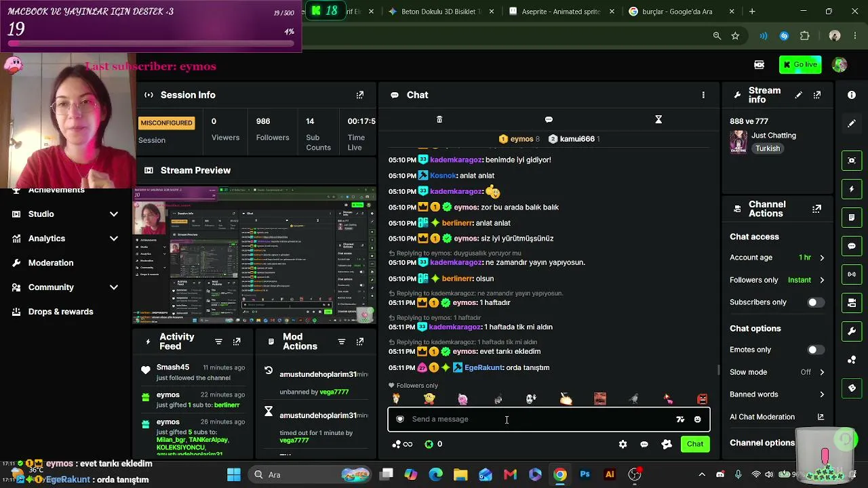Viewport: 868px width, 488px height.
Task: Open chat settings gear icon
Action: 623,445
